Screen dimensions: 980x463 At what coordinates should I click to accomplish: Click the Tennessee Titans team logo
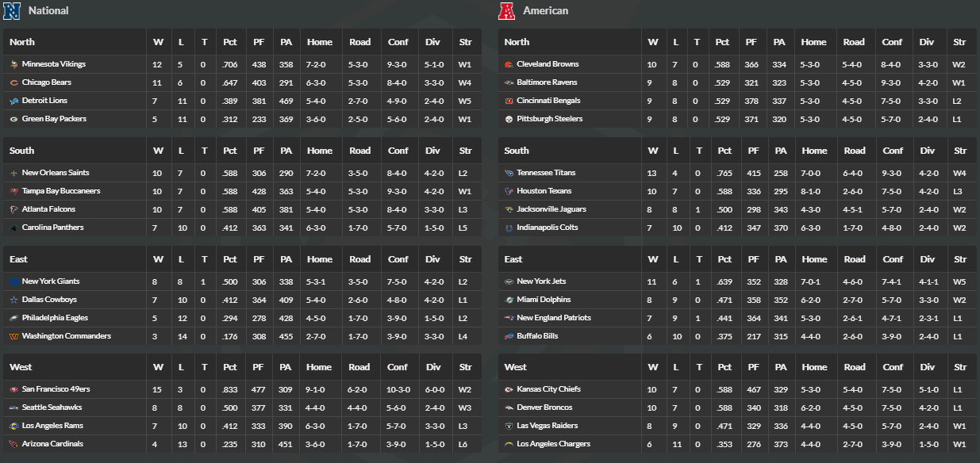509,173
